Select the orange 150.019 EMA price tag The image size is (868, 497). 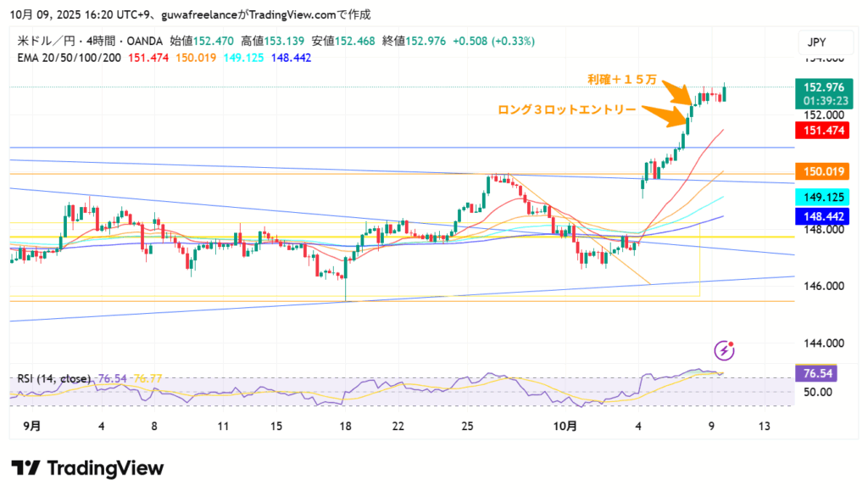coord(821,171)
